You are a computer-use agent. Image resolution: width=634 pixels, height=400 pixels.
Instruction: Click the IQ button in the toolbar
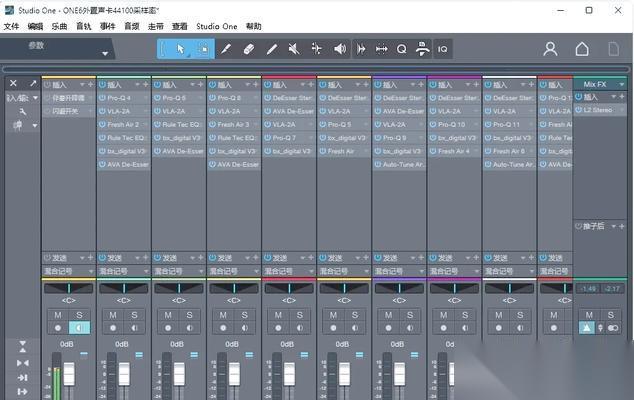pos(442,49)
